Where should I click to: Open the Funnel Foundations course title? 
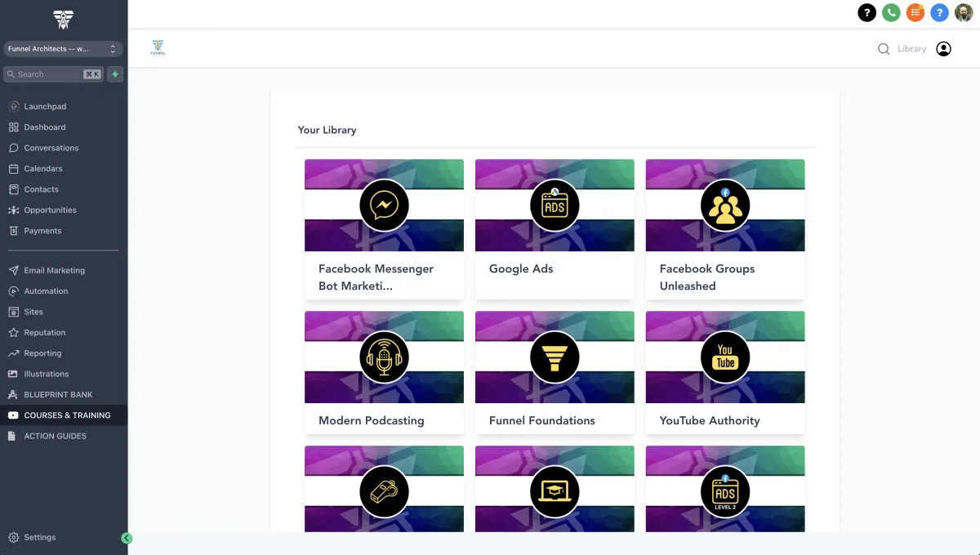point(542,420)
